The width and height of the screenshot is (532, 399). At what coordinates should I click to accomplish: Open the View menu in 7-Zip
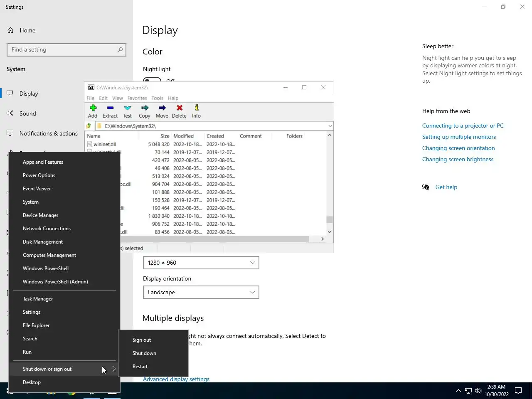click(x=118, y=98)
